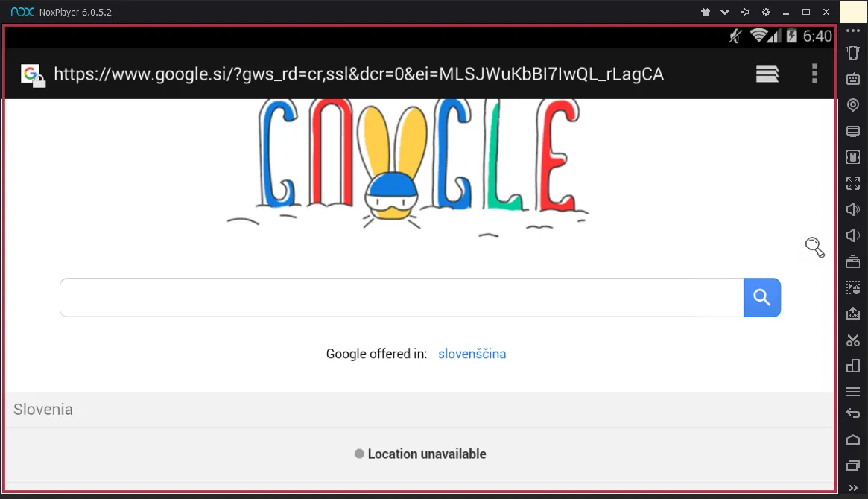Viewport: 868px width, 499px height.
Task: Open the browser three-dot overflow menu
Action: click(x=814, y=74)
